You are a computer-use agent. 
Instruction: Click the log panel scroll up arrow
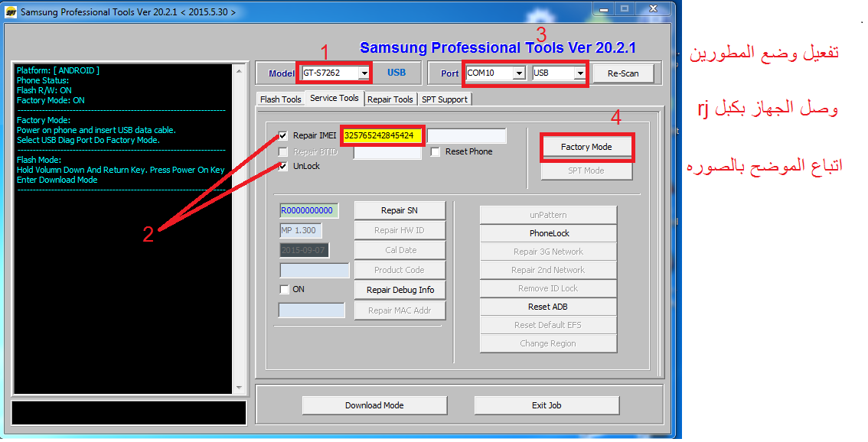(x=239, y=71)
